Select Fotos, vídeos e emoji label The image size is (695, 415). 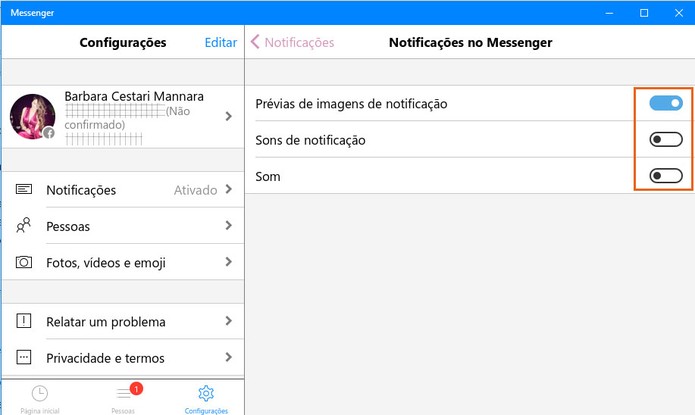tap(106, 263)
